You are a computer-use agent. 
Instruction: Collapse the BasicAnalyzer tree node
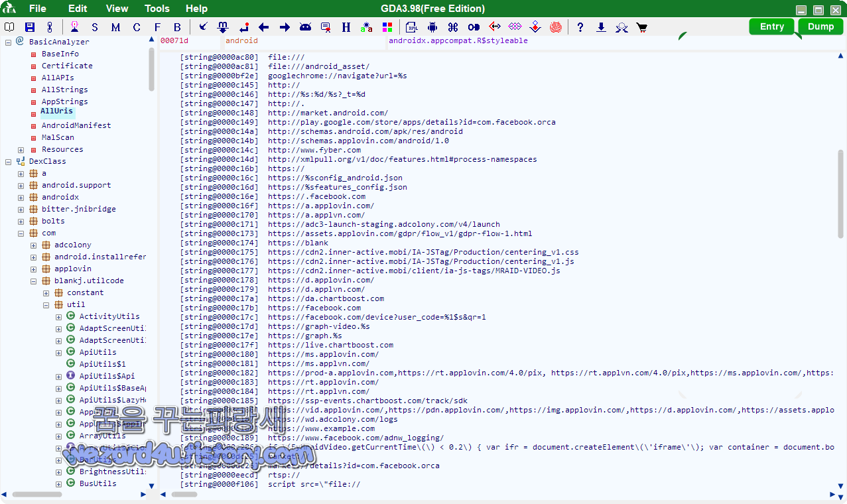point(8,42)
